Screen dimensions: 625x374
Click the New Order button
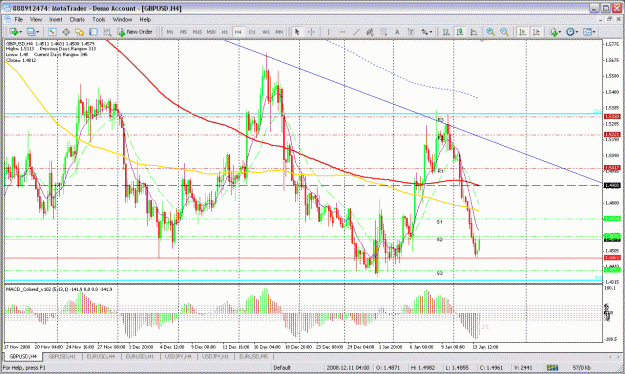tap(135, 32)
